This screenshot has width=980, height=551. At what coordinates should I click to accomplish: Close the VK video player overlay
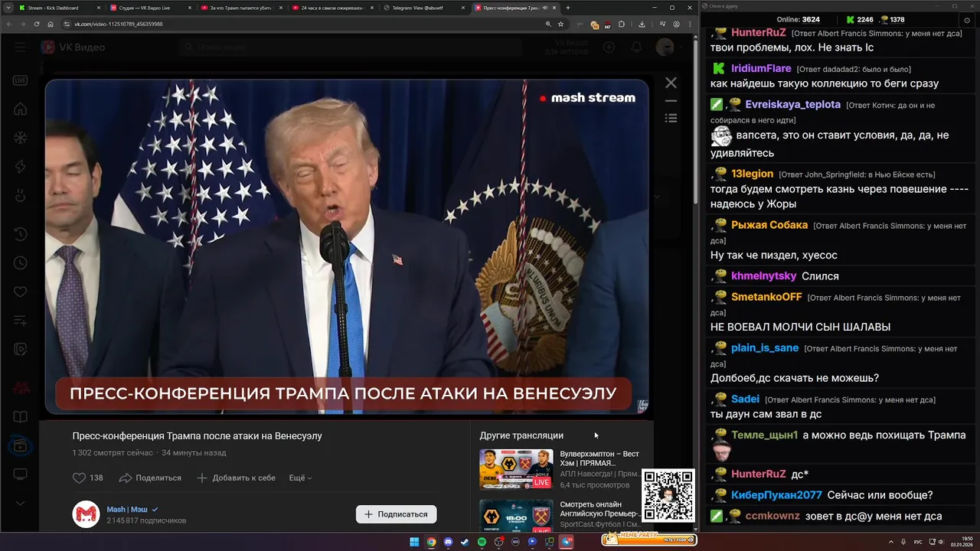[x=671, y=83]
